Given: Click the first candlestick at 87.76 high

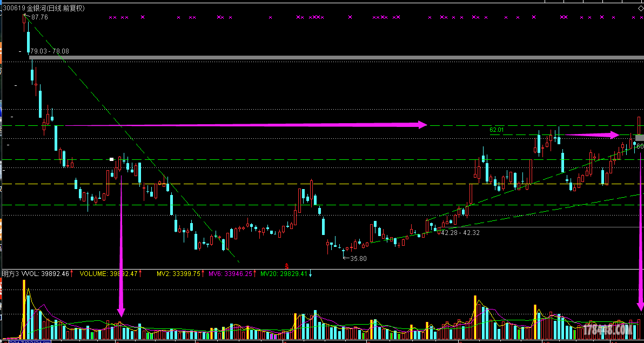Looking at the screenshot, I should (x=24, y=23).
